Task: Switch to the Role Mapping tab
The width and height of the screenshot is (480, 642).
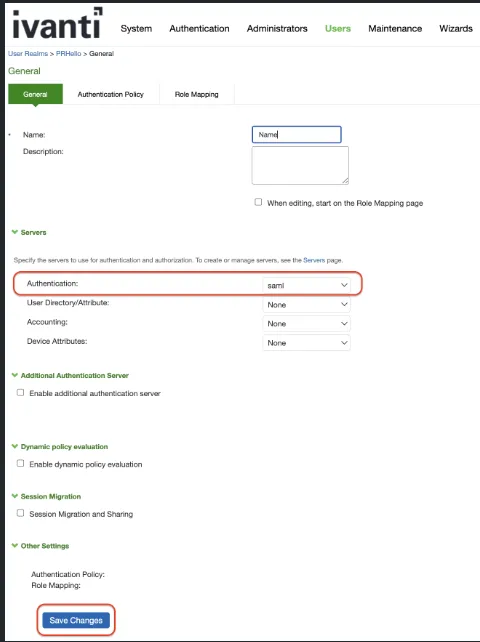Action: (x=197, y=94)
